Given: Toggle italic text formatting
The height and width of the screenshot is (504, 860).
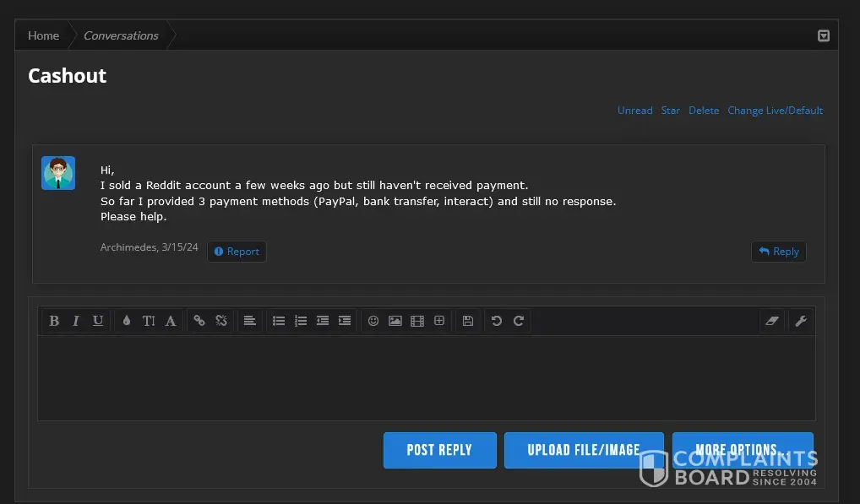Looking at the screenshot, I should click(76, 321).
